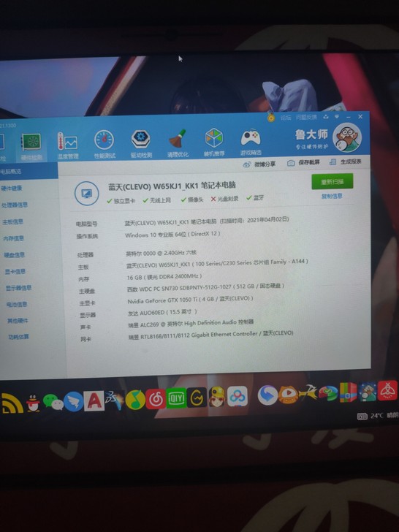Open 性能测试 performance test gauge

pos(104,145)
